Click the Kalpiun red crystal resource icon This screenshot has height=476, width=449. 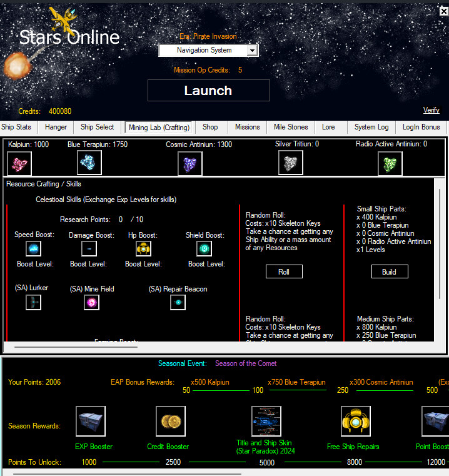click(19, 163)
